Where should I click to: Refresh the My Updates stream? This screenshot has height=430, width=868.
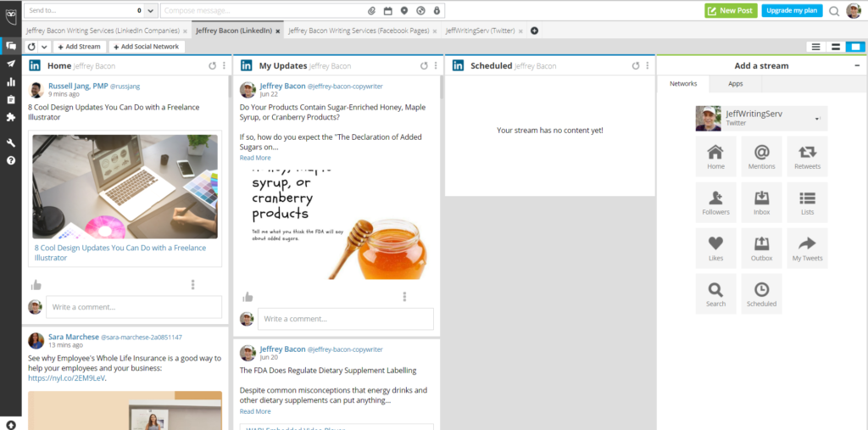tap(424, 66)
